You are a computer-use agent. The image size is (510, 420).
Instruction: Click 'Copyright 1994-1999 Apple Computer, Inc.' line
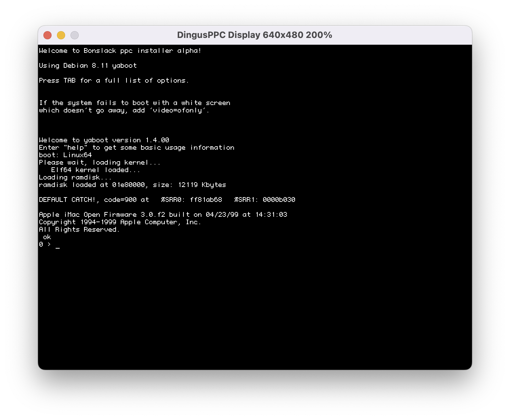click(x=120, y=222)
